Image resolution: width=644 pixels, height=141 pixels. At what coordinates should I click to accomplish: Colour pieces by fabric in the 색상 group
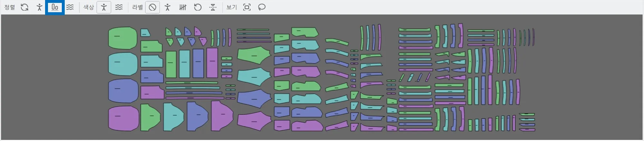pyautogui.click(x=119, y=7)
